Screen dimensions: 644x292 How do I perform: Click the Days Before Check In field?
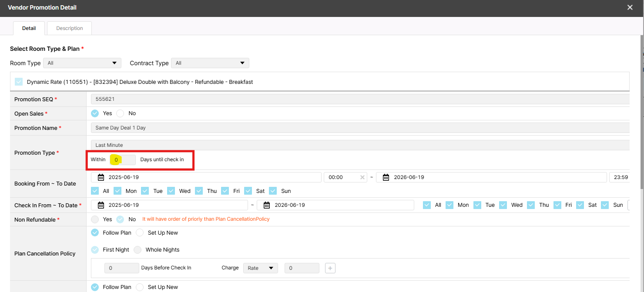pyautogui.click(x=121, y=268)
